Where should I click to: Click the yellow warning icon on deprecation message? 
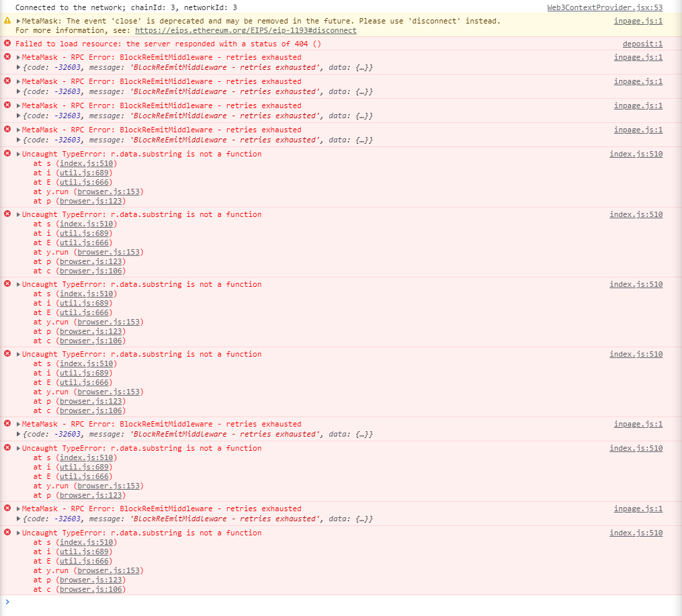click(x=7, y=20)
